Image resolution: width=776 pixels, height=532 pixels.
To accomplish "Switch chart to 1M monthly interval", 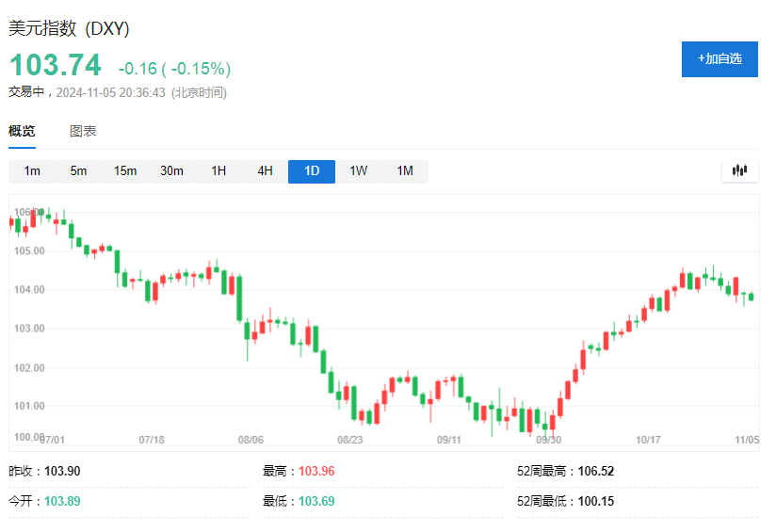I will 405,171.
